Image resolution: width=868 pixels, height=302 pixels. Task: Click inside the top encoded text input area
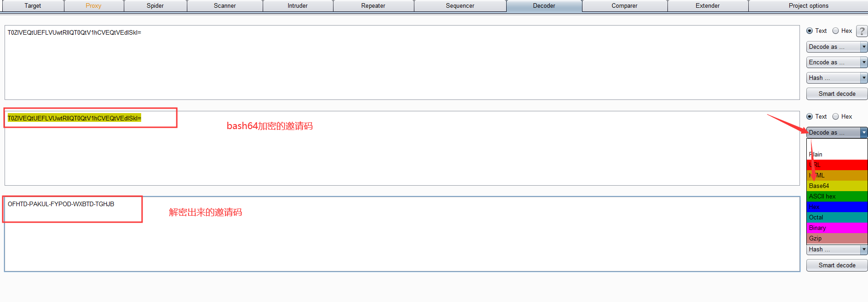coord(402,64)
